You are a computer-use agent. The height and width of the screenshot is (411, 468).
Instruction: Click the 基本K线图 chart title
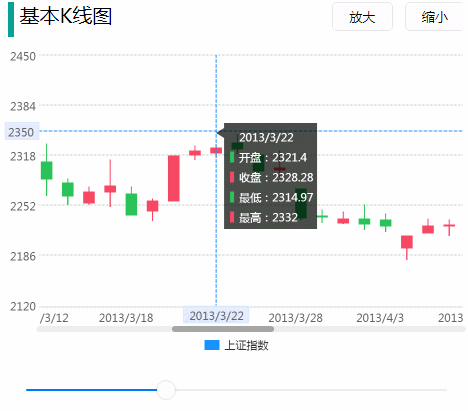65,16
